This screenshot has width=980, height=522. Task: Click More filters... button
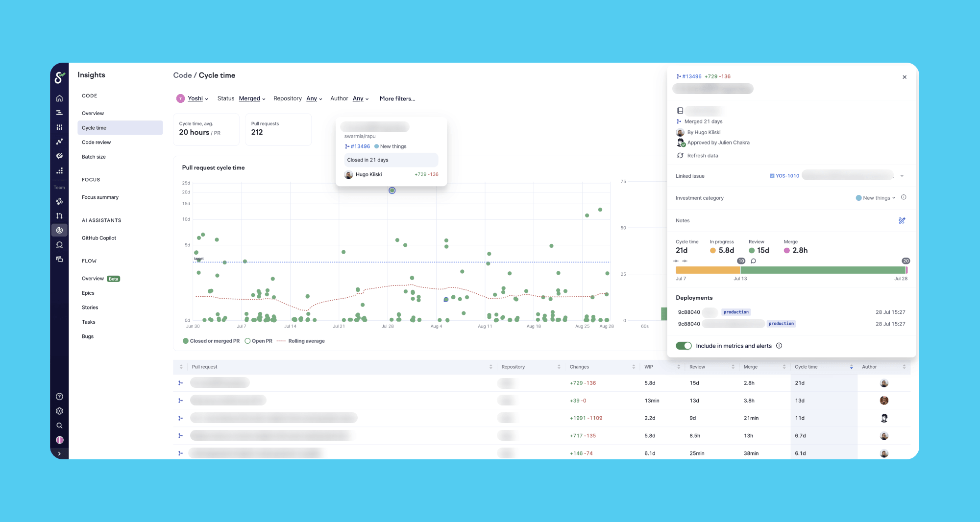pyautogui.click(x=397, y=98)
